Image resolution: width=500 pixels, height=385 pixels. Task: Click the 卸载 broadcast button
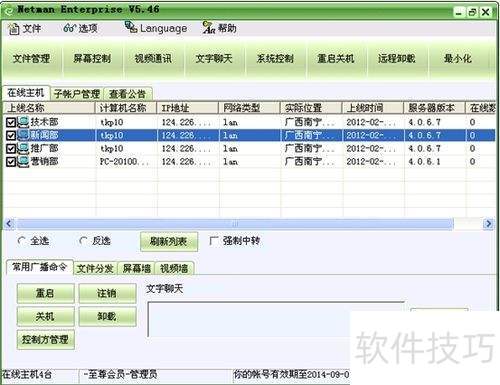(107, 316)
